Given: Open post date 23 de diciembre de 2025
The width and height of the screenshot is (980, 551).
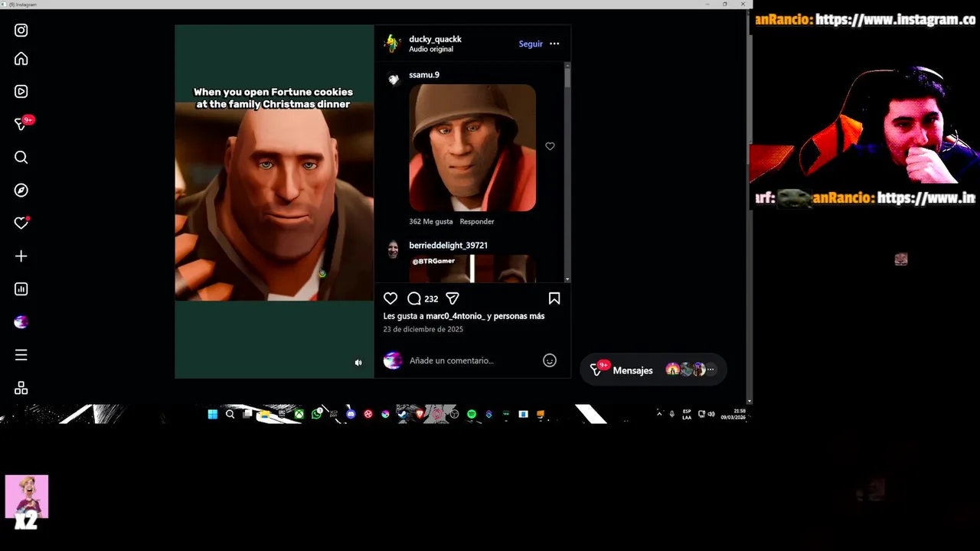Looking at the screenshot, I should 423,329.
